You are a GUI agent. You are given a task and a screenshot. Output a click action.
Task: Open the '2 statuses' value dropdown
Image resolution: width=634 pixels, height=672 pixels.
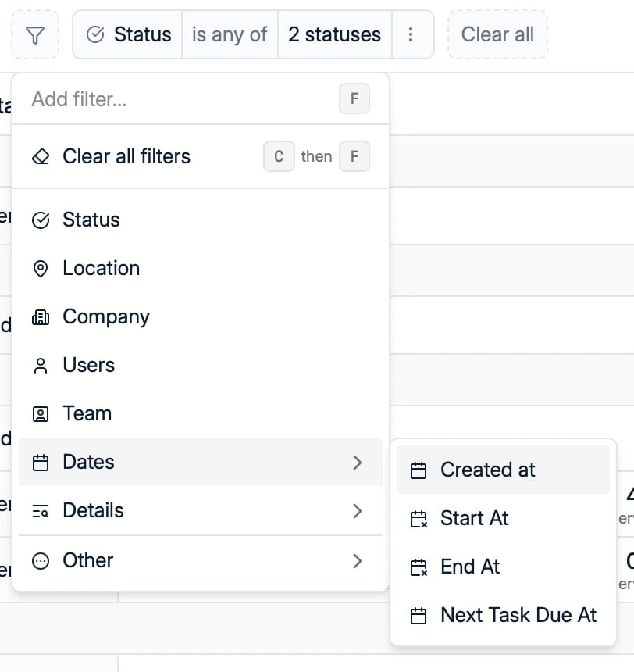334,34
